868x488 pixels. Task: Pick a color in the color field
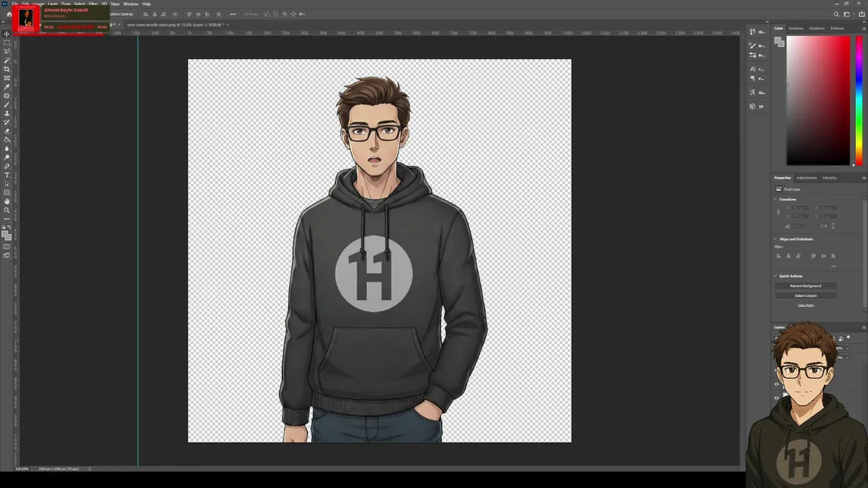(x=818, y=100)
